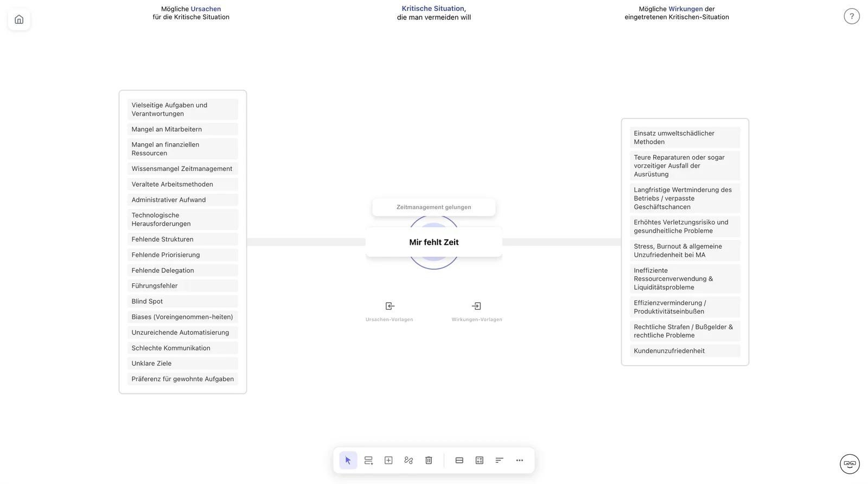Select 'Einsatz umweltschädlicher Methoden' effect

pyautogui.click(x=685, y=138)
